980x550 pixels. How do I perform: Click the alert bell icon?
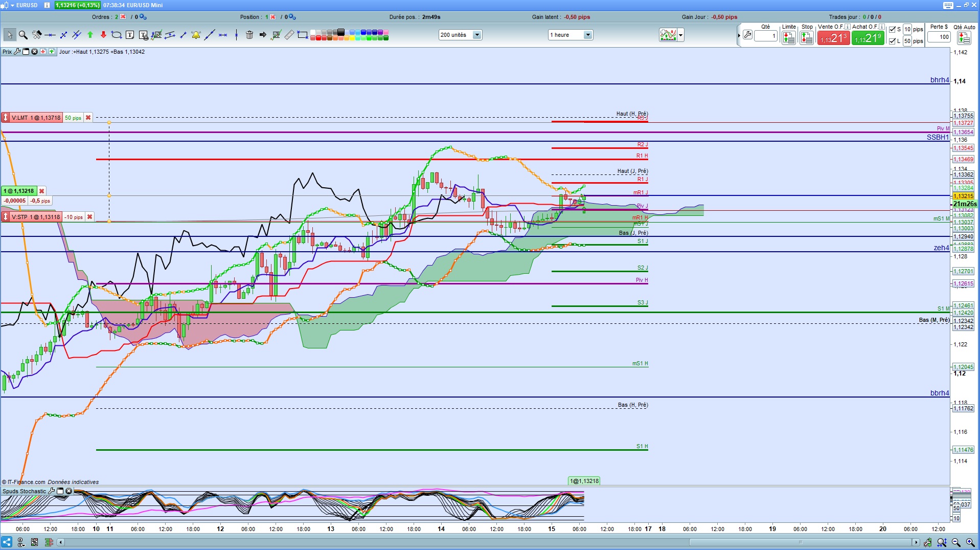click(x=196, y=35)
